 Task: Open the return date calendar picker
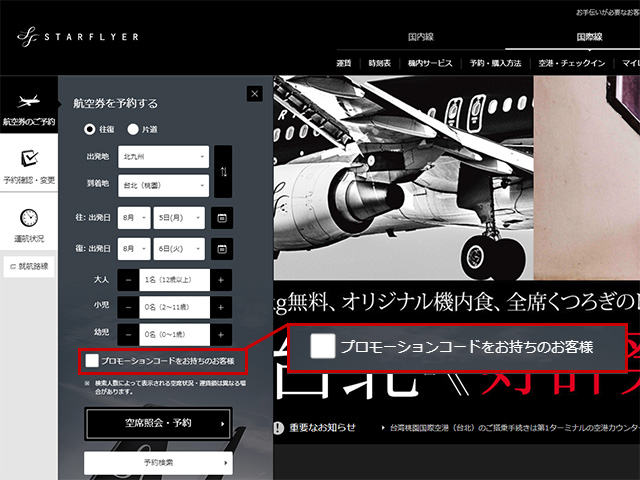(222, 248)
